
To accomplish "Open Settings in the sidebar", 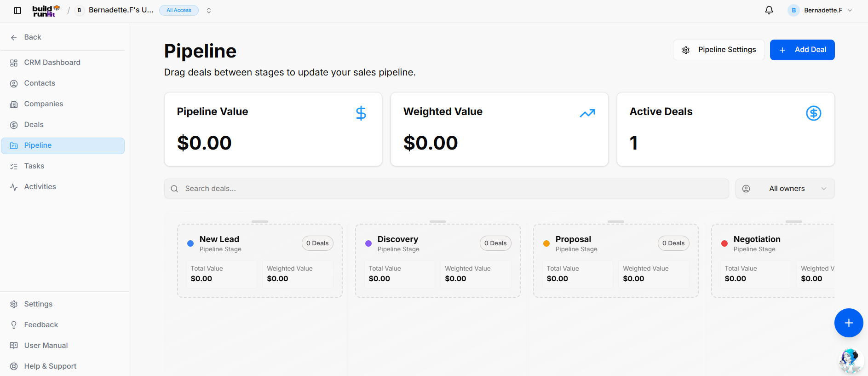I will [x=63, y=304].
